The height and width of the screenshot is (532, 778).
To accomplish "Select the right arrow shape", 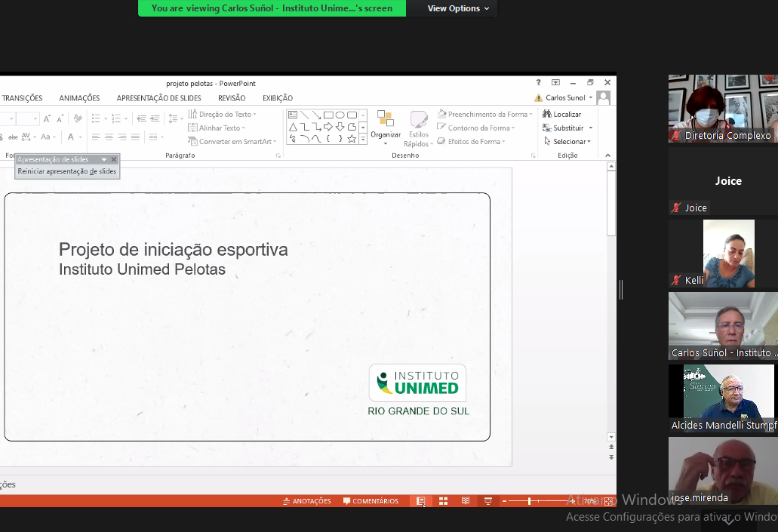I will [x=328, y=127].
